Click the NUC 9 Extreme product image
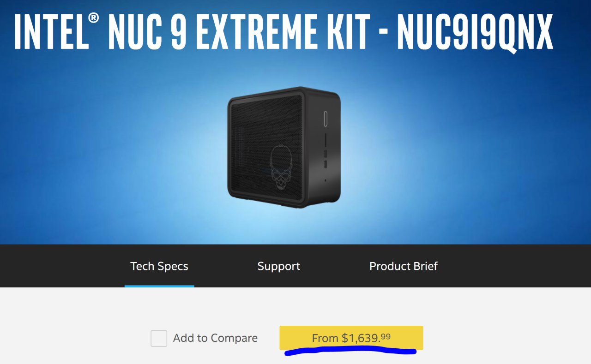Viewport: 591px width, 364px height. coord(284,147)
